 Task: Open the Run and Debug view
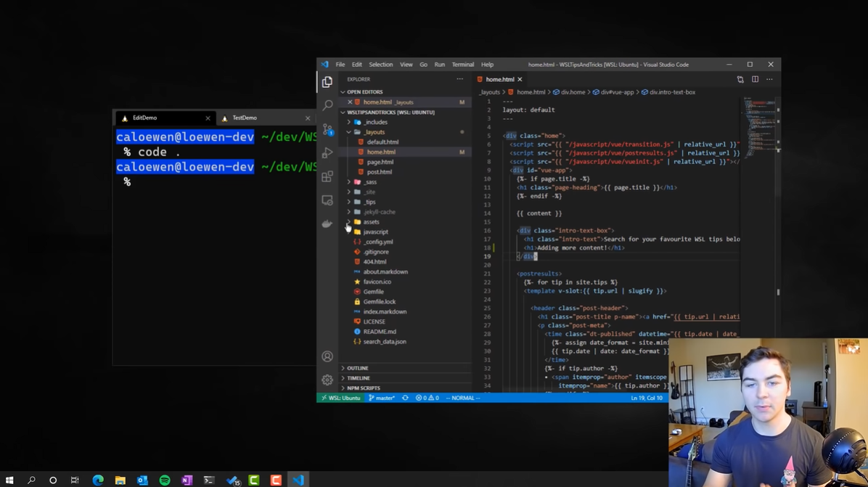[x=327, y=153]
